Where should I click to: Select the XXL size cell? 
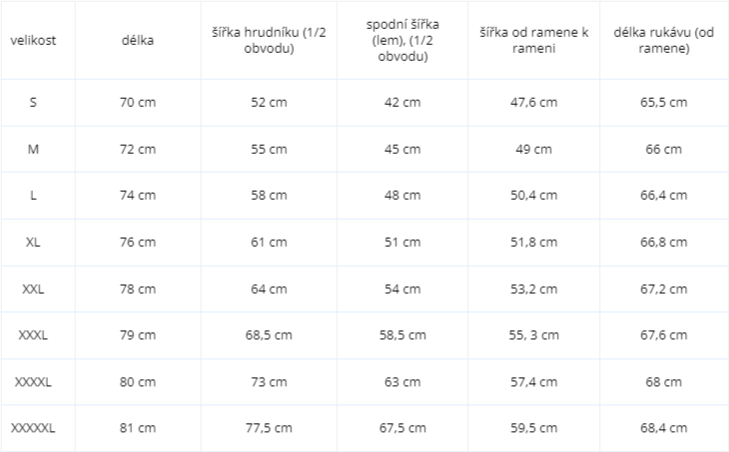(33, 289)
